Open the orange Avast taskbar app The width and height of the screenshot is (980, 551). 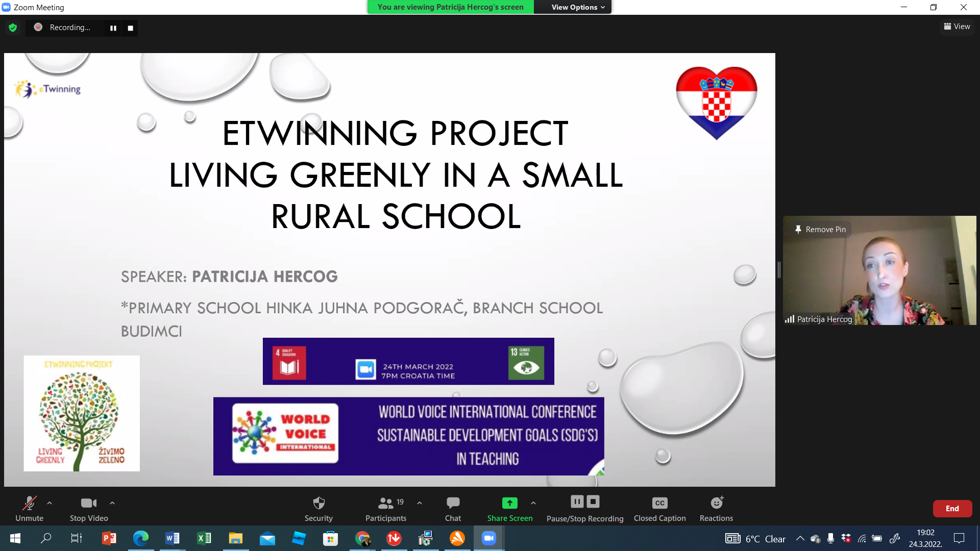coord(457,538)
